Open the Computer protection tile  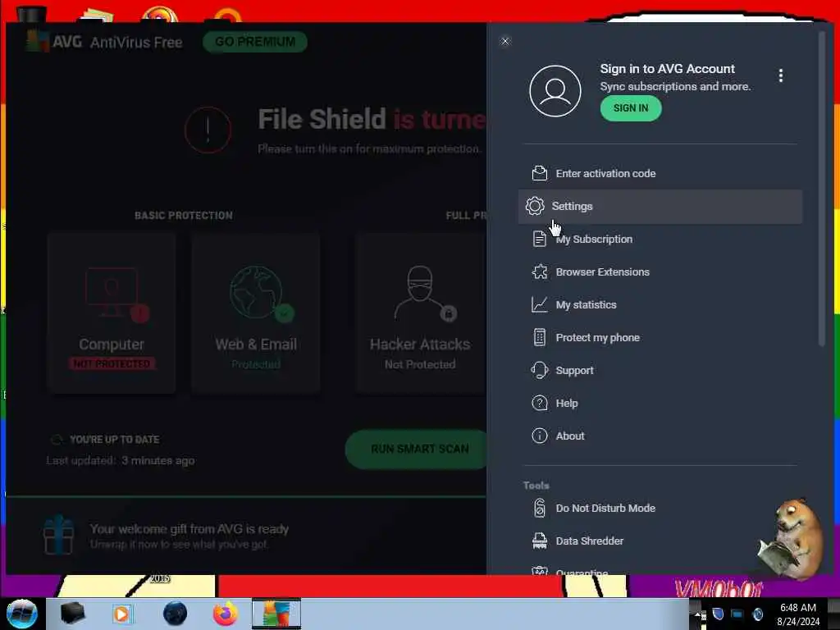pos(112,313)
